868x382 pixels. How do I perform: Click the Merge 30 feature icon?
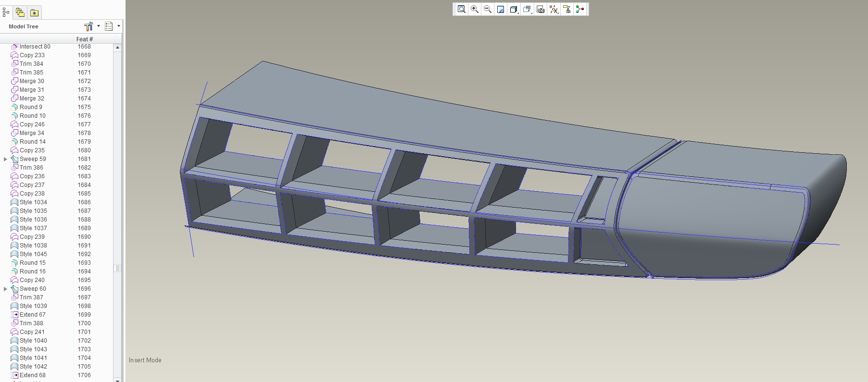click(x=14, y=81)
